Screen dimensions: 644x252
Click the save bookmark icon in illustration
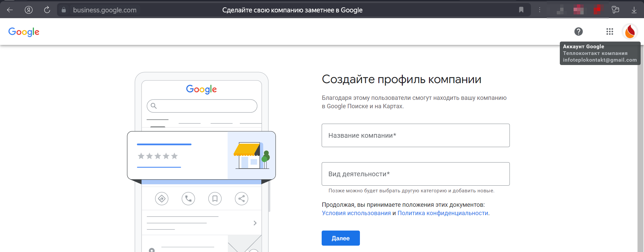click(215, 199)
